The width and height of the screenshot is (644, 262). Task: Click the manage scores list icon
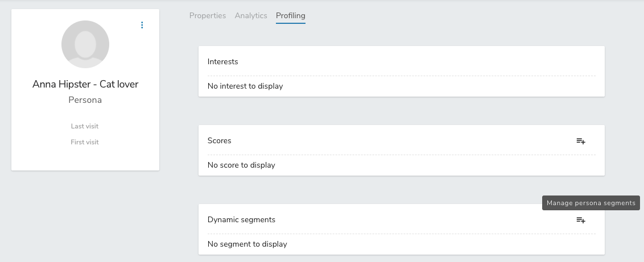(x=581, y=141)
